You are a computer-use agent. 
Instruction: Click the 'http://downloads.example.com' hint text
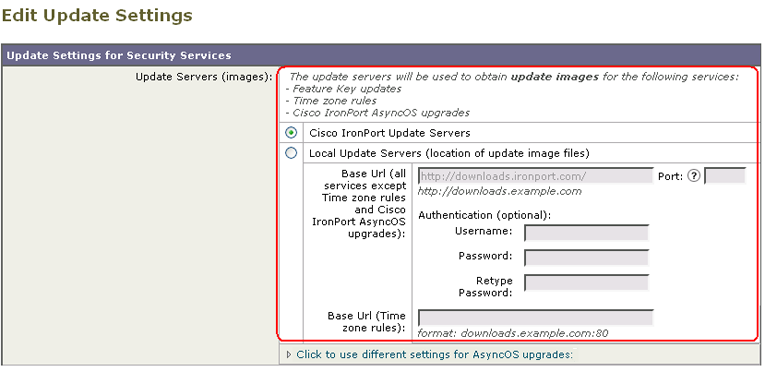click(500, 191)
